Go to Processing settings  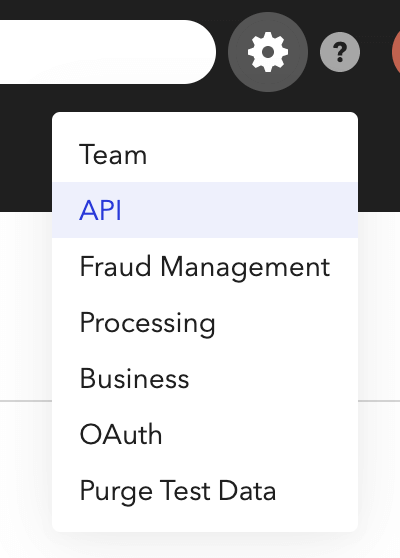pos(205,322)
